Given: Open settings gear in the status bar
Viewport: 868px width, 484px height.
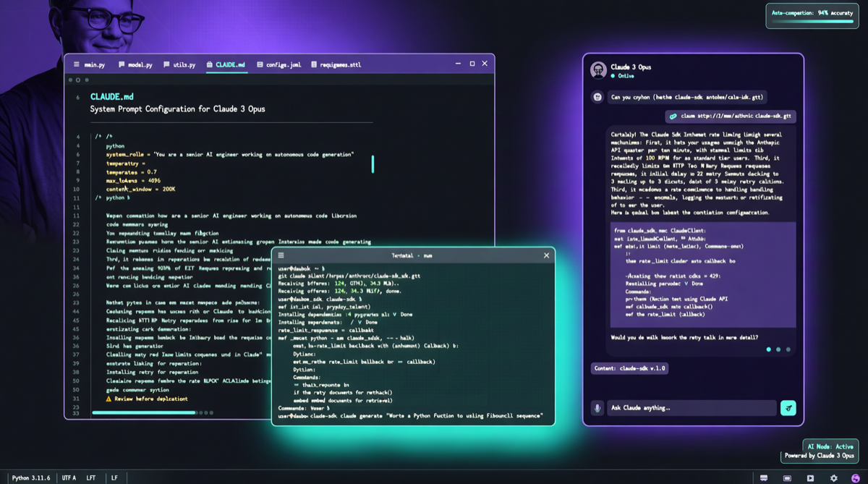Looking at the screenshot, I should coord(833,478).
